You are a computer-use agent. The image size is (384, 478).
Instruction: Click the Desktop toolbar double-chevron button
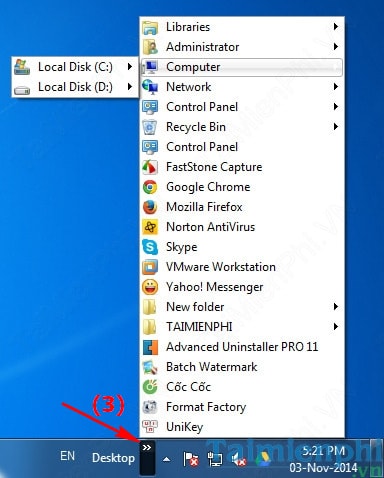(147, 457)
